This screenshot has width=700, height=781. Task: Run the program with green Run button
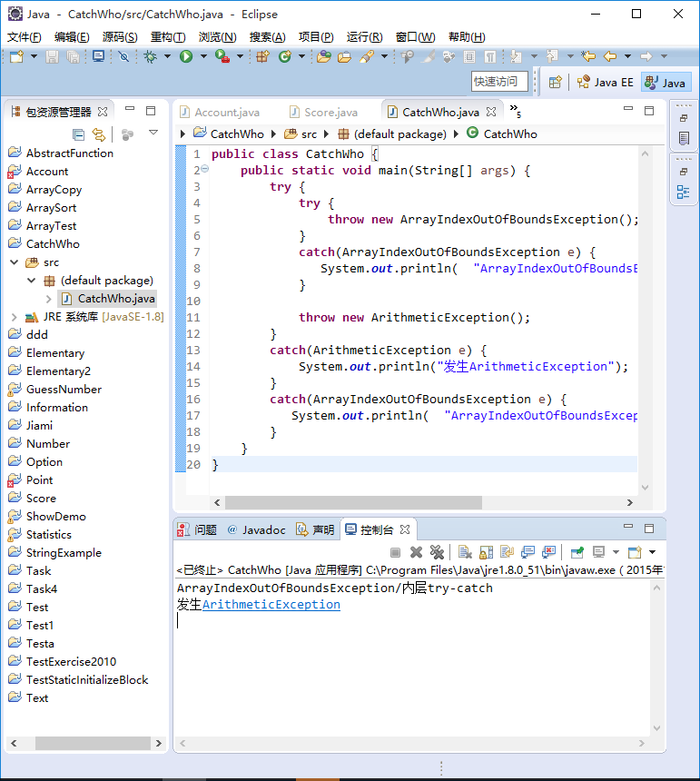click(x=186, y=57)
